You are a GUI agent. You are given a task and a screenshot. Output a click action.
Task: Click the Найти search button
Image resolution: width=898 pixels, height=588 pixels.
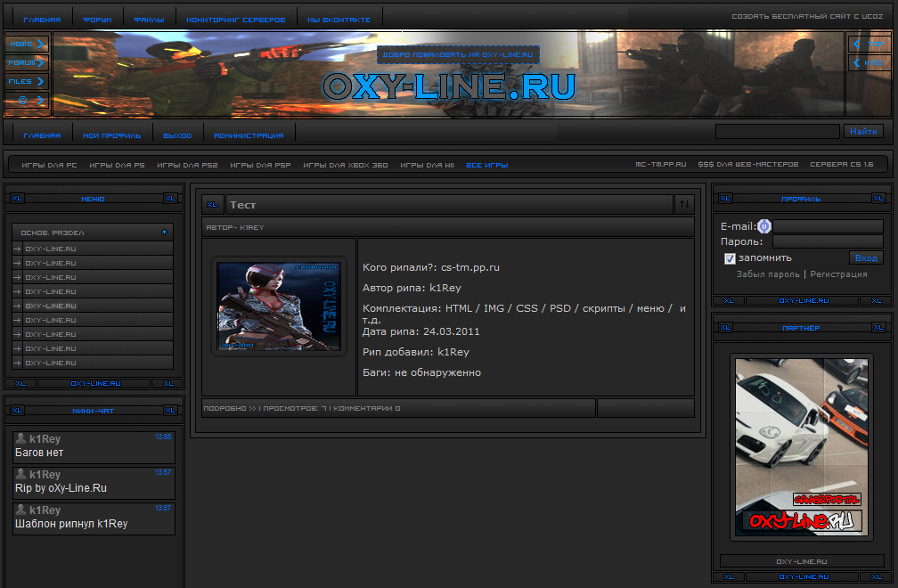point(863,132)
